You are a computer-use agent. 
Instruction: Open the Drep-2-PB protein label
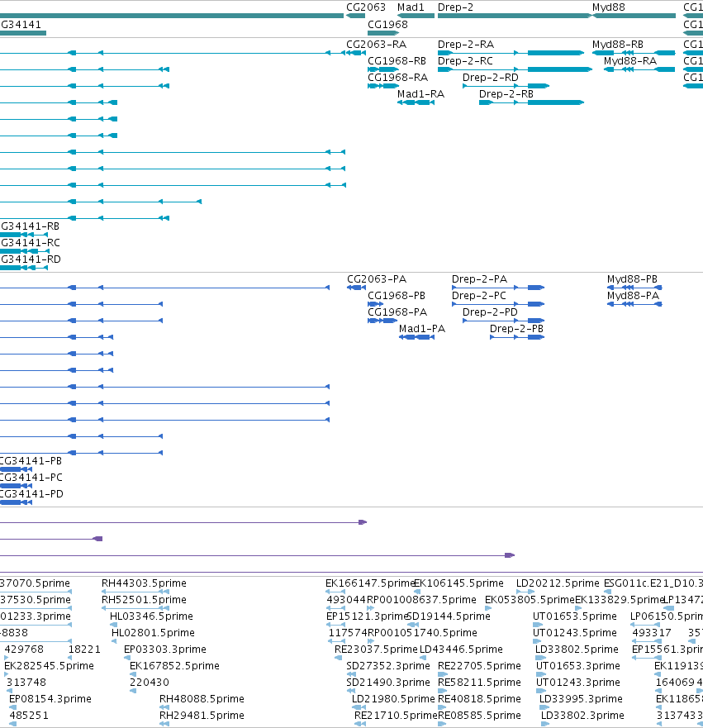(516, 329)
